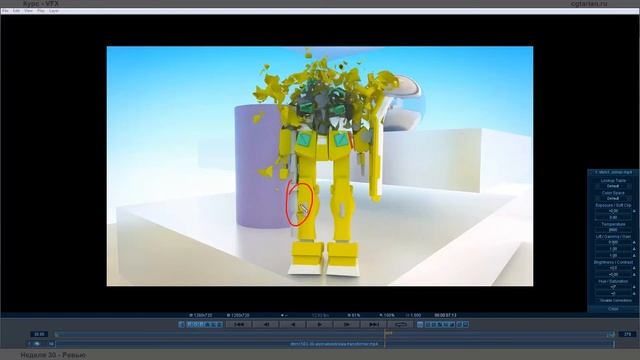This screenshot has width=640, height=360.
Task: Jump to the last frame
Action: [373, 324]
